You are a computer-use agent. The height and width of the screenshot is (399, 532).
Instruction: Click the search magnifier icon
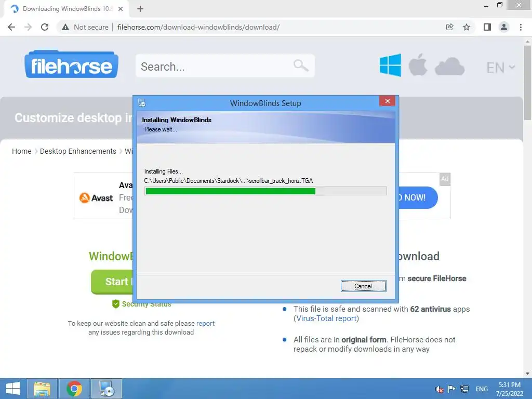click(x=301, y=65)
